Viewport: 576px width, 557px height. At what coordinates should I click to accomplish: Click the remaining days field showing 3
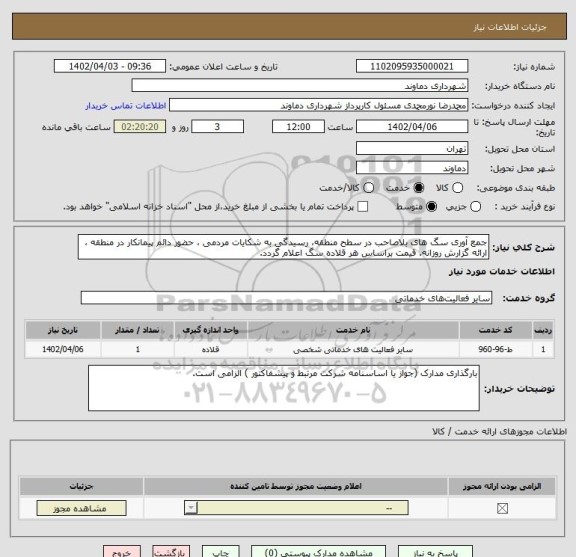[x=217, y=127]
